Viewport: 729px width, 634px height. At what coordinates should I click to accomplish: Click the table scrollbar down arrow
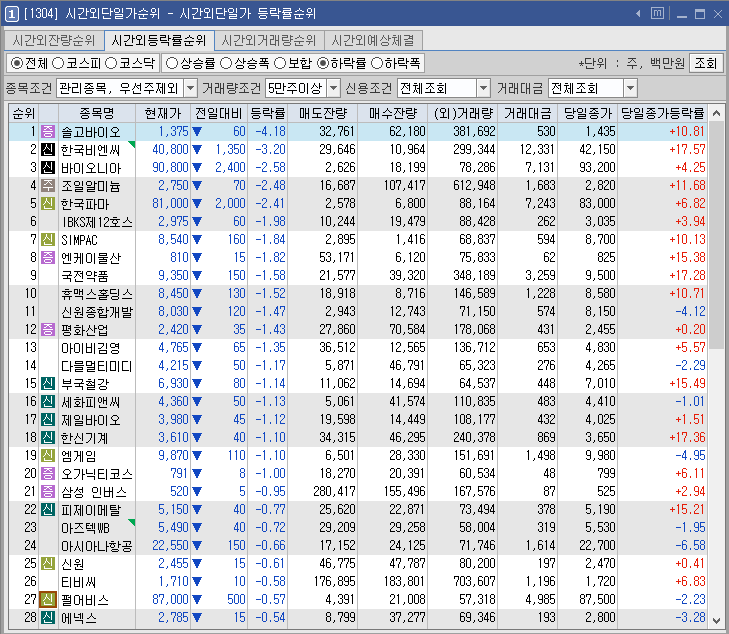click(x=716, y=621)
